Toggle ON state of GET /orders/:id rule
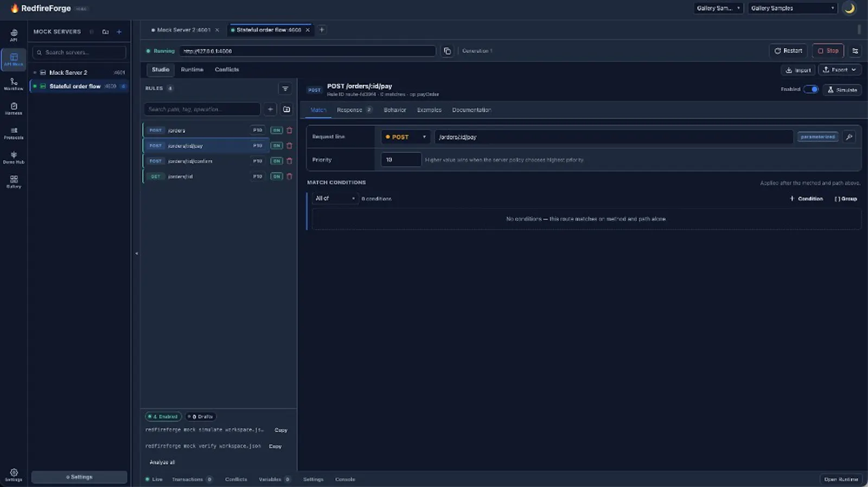This screenshot has height=487, width=868. (x=277, y=176)
